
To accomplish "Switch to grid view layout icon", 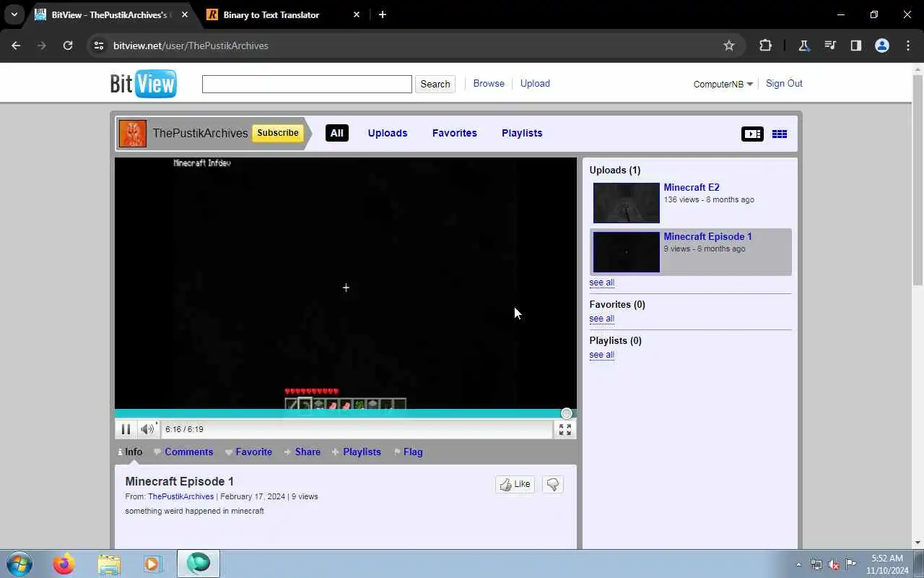I will click(x=780, y=134).
